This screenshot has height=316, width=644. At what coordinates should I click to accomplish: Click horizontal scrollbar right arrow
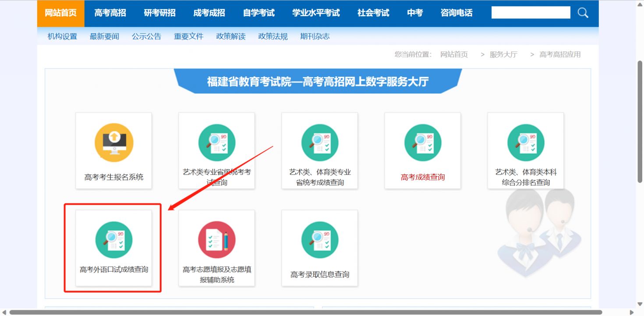point(632,312)
